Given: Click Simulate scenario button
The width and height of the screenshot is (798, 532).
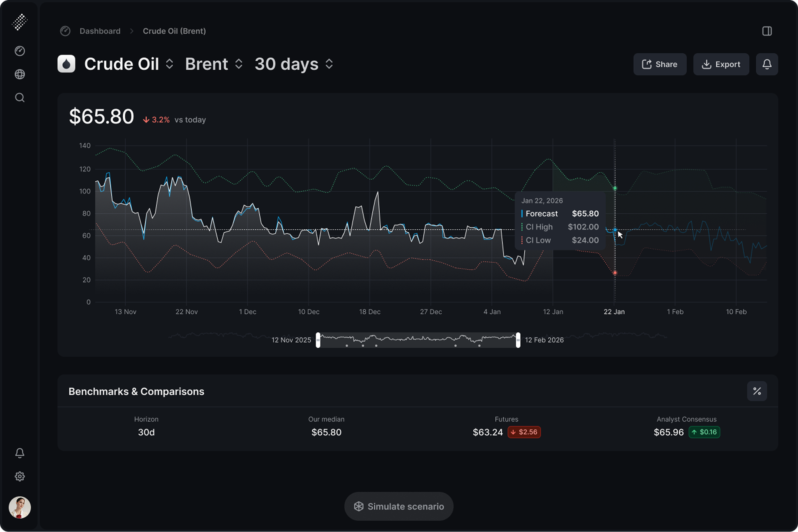Looking at the screenshot, I should [x=398, y=506].
